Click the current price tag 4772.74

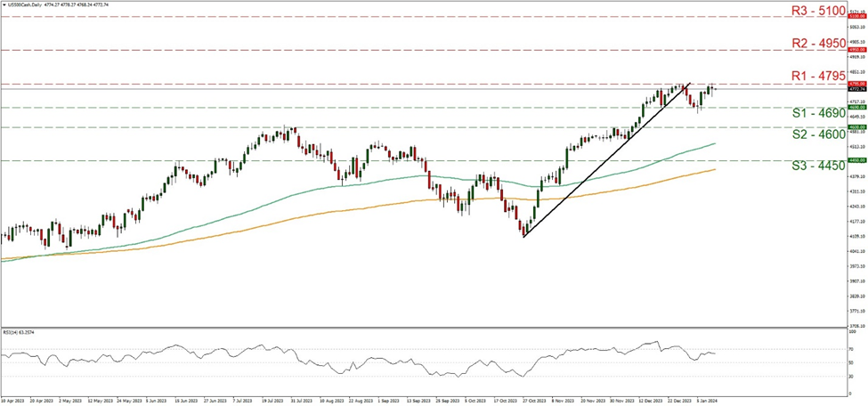click(x=856, y=89)
